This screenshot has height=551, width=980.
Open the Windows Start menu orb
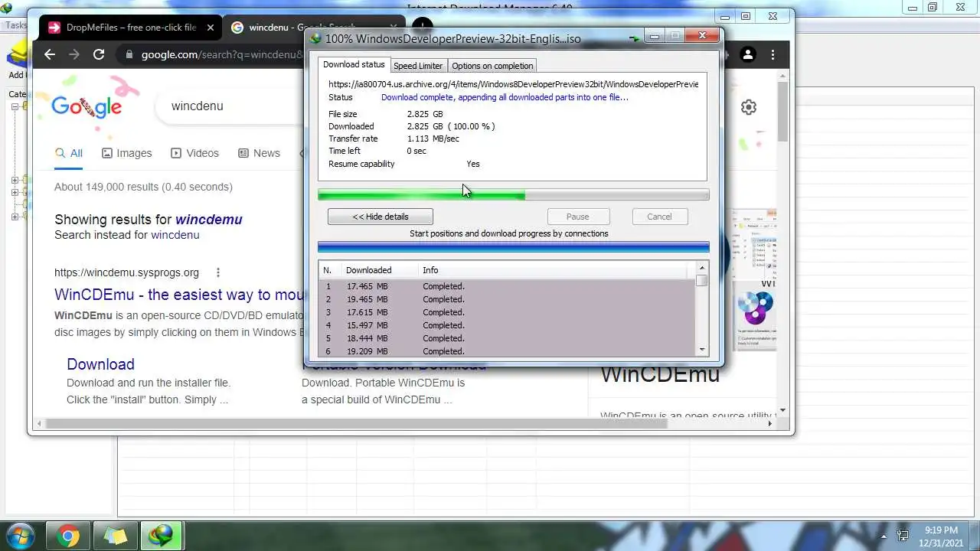tap(20, 535)
